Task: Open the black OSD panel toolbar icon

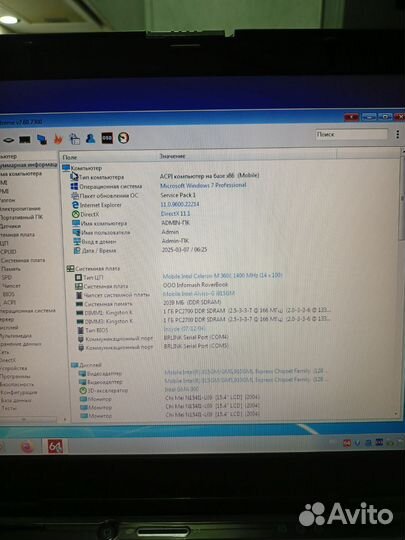Action: (107, 138)
